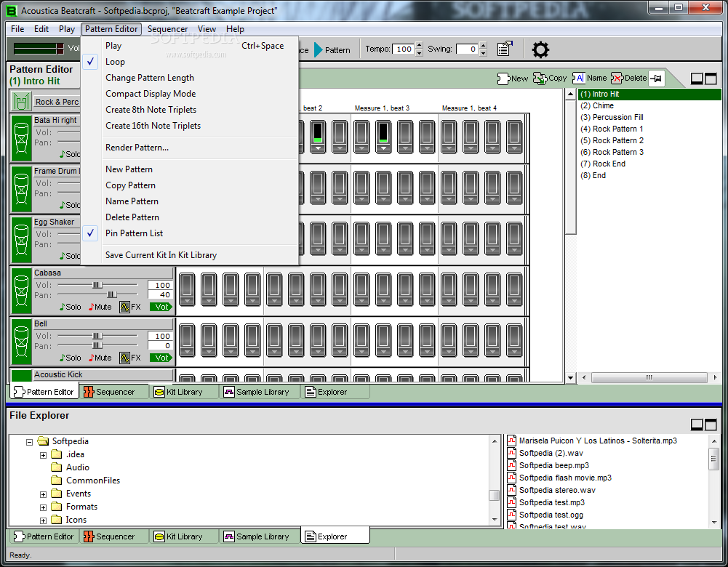The height and width of the screenshot is (567, 728).
Task: Mute the Bell track
Action: [100, 358]
